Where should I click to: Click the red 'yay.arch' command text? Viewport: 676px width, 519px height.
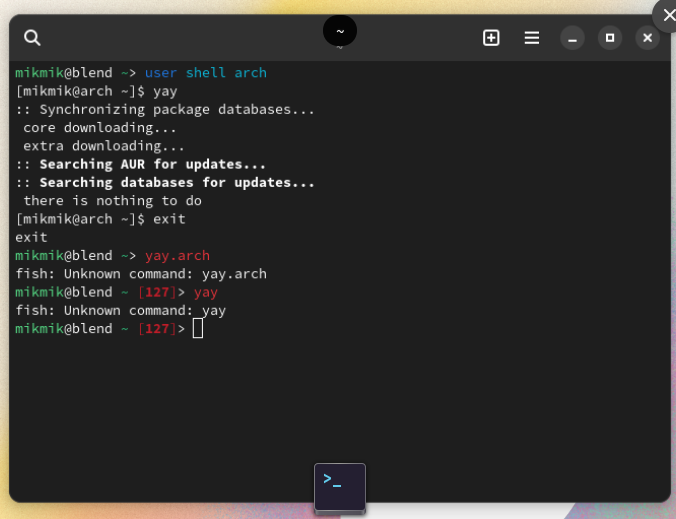pyautogui.click(x=177, y=256)
